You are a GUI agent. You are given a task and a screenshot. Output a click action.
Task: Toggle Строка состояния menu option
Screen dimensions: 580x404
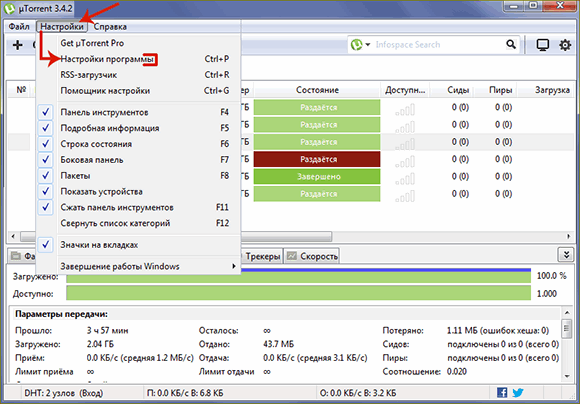pyautogui.click(x=138, y=144)
